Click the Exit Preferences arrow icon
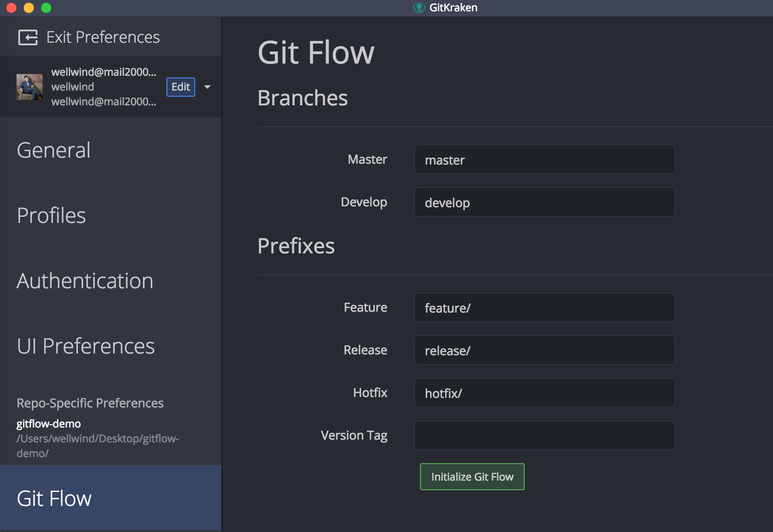 (28, 37)
